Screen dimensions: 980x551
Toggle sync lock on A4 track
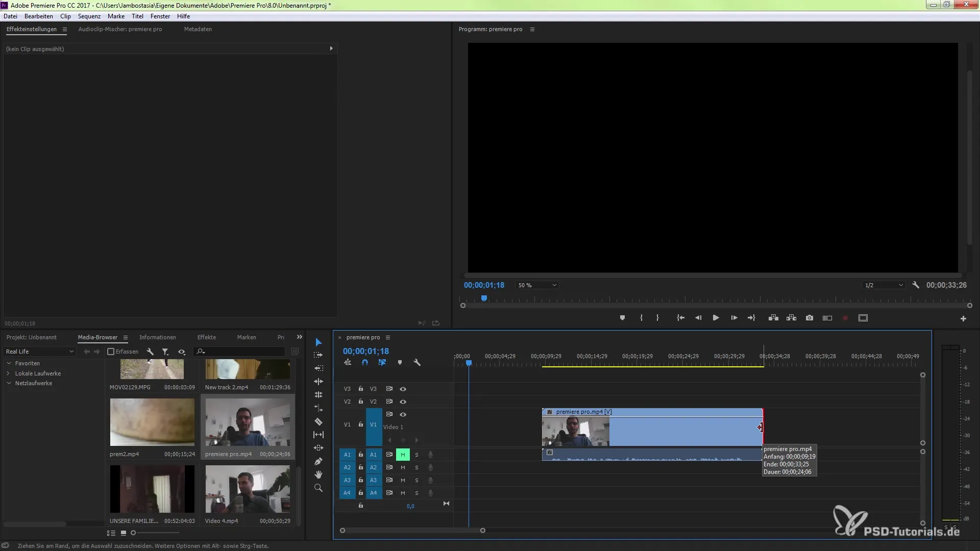389,493
